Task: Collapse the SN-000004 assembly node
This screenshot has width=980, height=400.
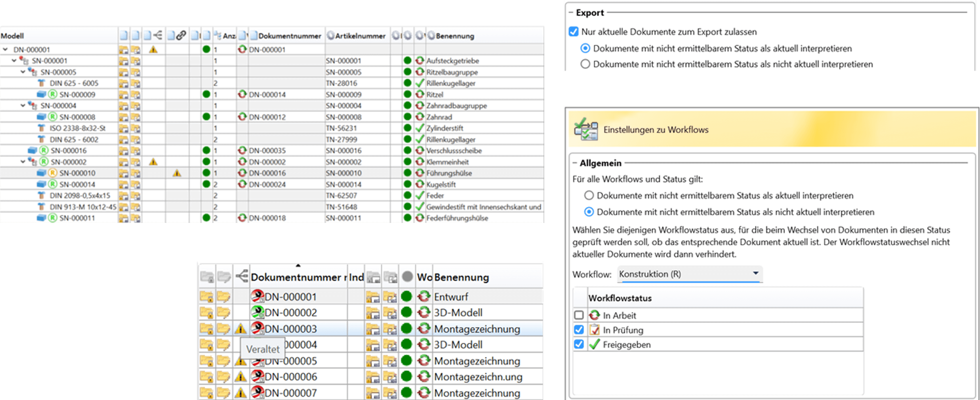Action: click(23, 106)
